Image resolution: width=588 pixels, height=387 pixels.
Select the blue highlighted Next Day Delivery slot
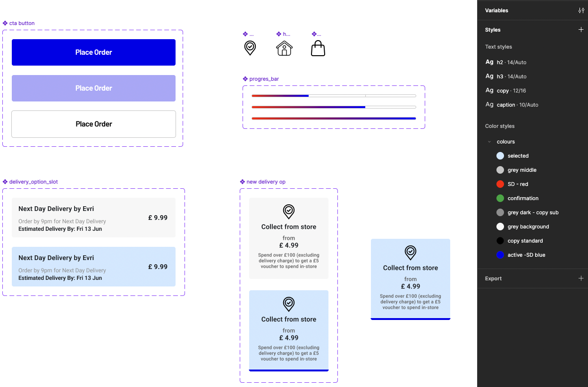93,267
